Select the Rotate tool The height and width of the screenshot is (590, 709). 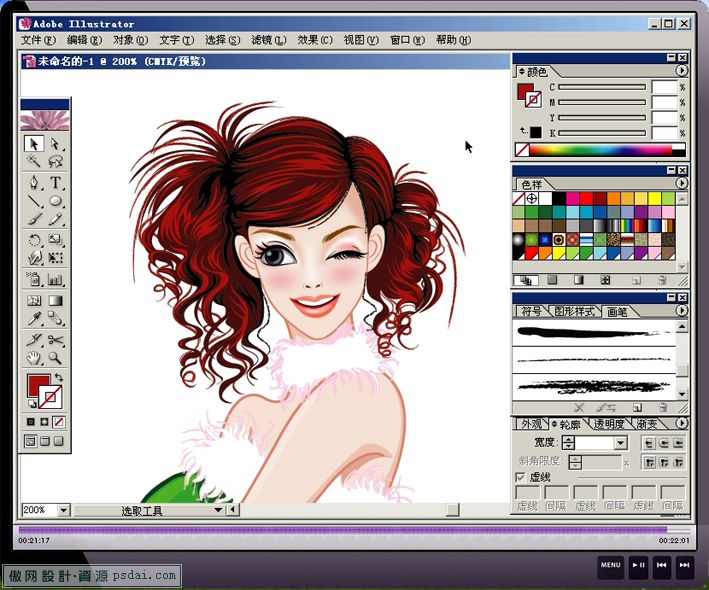point(34,240)
